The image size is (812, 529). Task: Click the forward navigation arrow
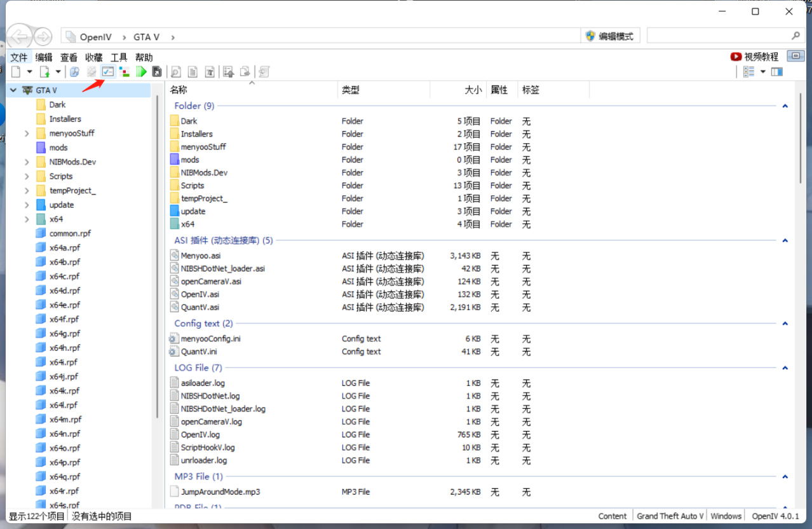click(43, 37)
